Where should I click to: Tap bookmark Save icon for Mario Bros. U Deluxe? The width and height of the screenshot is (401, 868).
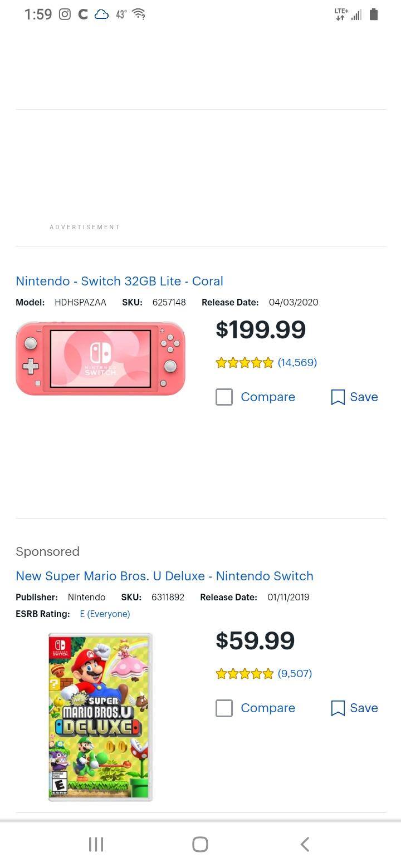click(x=338, y=708)
